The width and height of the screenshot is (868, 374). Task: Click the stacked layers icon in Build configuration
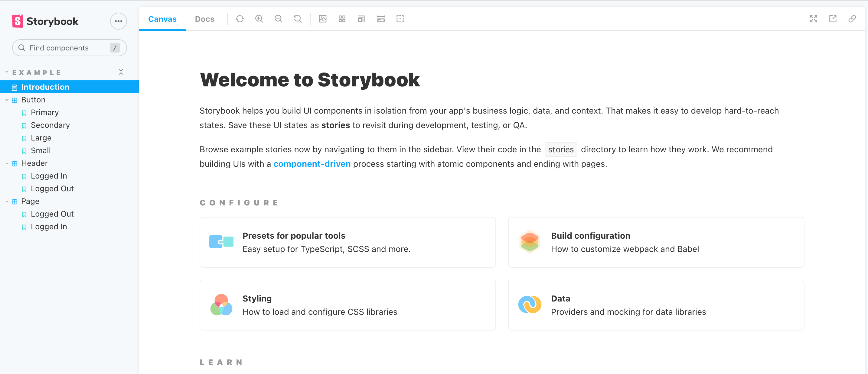point(530,242)
